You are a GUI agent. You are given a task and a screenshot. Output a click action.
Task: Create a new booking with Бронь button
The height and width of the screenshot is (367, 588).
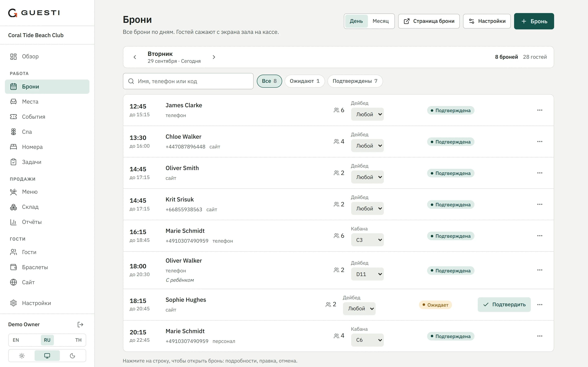pyautogui.click(x=534, y=21)
